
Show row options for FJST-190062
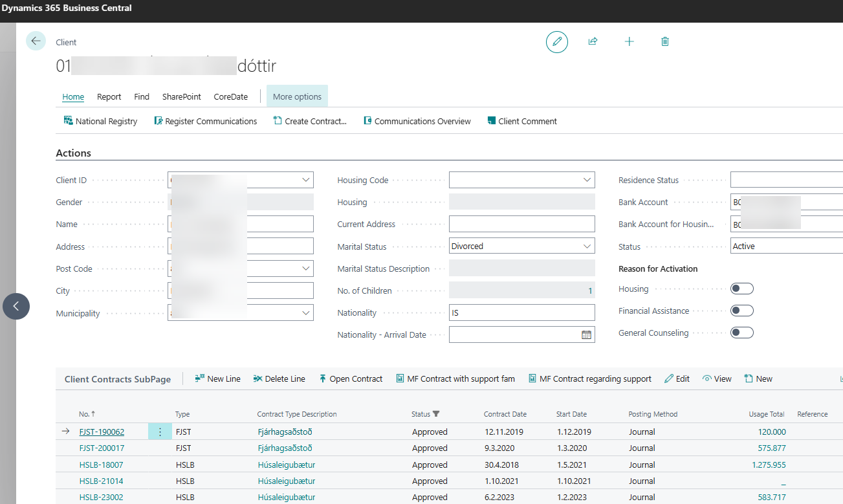click(x=160, y=432)
